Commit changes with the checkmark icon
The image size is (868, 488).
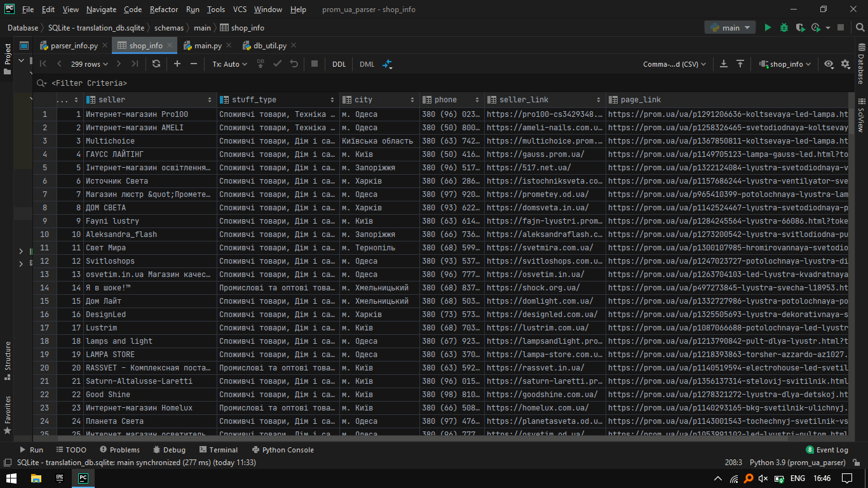[x=277, y=64]
